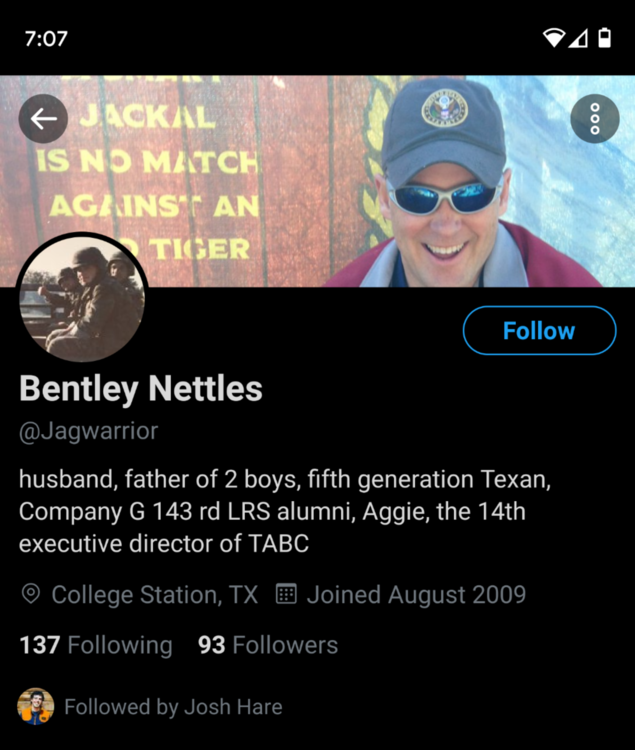Tap Josh Hare's small avatar
The image size is (635, 750).
tap(35, 706)
